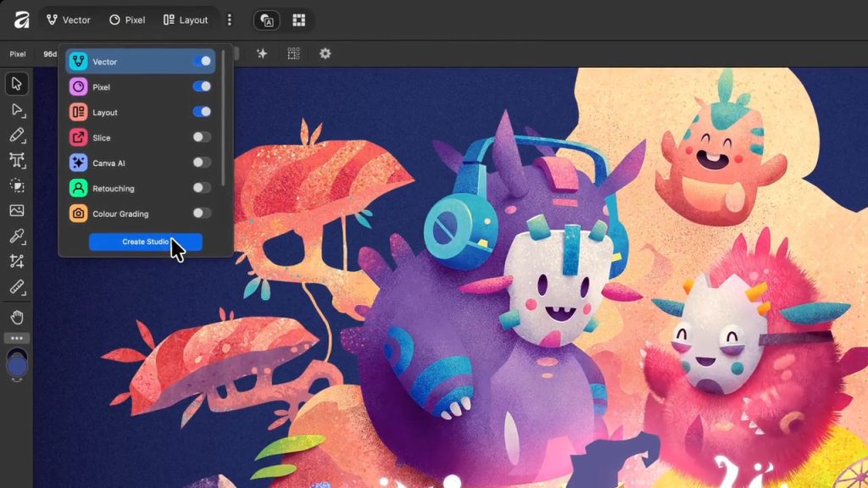This screenshot has width=868, height=488.
Task: Pick the Pencil tool in toolbar
Action: pos(16,135)
